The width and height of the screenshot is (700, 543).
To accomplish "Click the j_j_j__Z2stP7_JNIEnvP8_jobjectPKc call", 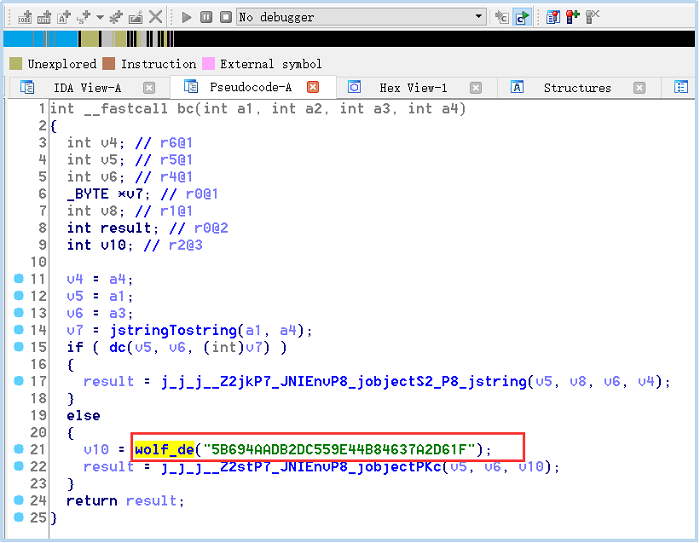I will [x=301, y=467].
